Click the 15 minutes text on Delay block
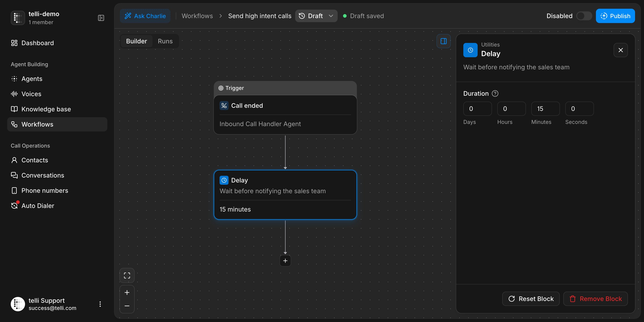The height and width of the screenshot is (322, 644). coord(235,210)
